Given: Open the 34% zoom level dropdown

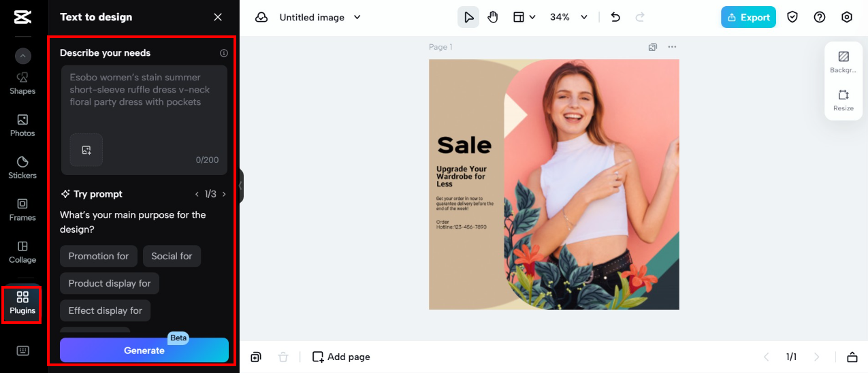Looking at the screenshot, I should click(569, 17).
